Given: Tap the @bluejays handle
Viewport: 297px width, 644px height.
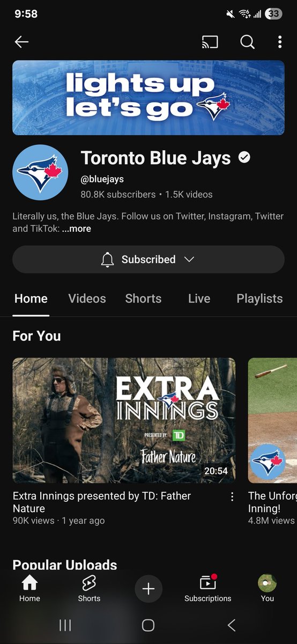Looking at the screenshot, I should pyautogui.click(x=102, y=179).
